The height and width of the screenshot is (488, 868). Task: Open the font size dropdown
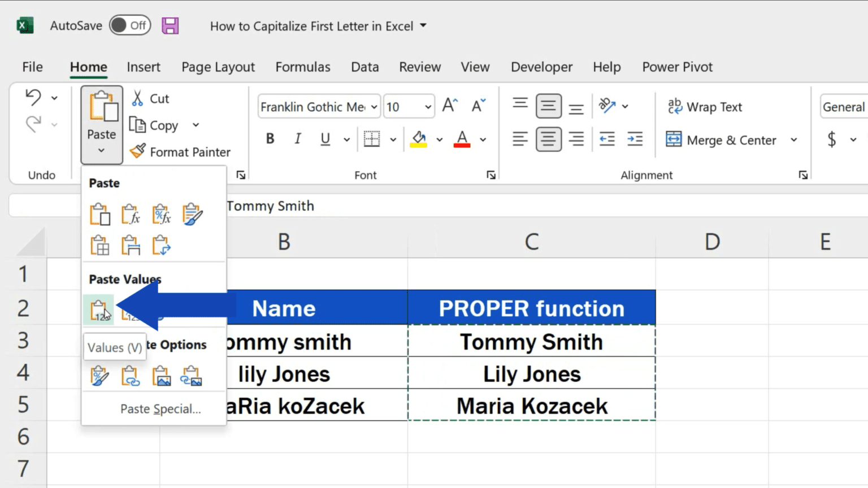(x=427, y=106)
